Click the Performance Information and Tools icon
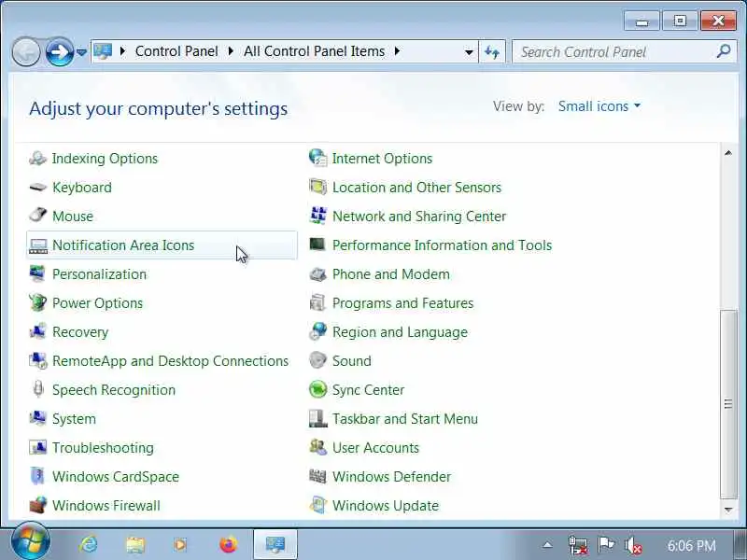This screenshot has height=560, width=747. point(317,245)
